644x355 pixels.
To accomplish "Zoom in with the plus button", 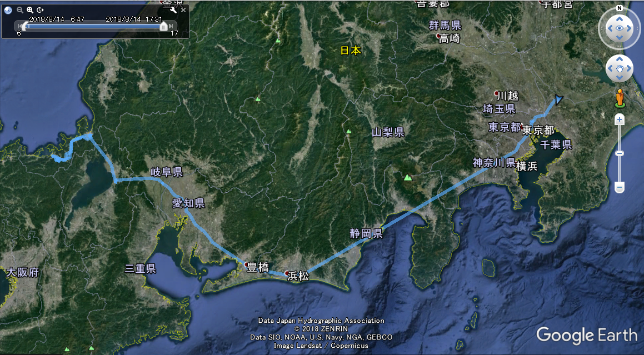I will click(x=620, y=119).
